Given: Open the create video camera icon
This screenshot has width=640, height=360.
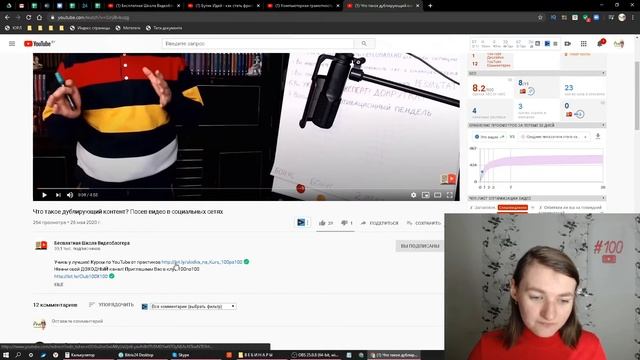Looking at the screenshot, I should click(567, 44).
